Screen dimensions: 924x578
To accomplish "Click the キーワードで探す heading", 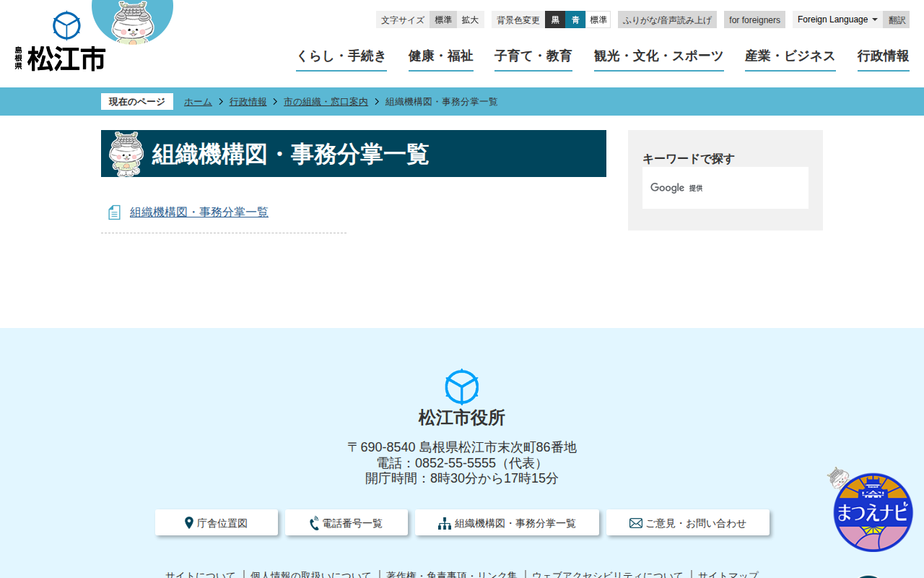I will tap(689, 159).
